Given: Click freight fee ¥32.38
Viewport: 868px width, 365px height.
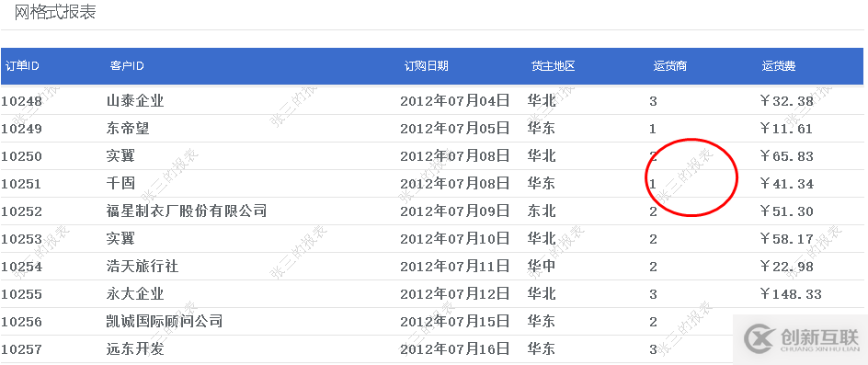Looking at the screenshot, I should click(x=787, y=101).
